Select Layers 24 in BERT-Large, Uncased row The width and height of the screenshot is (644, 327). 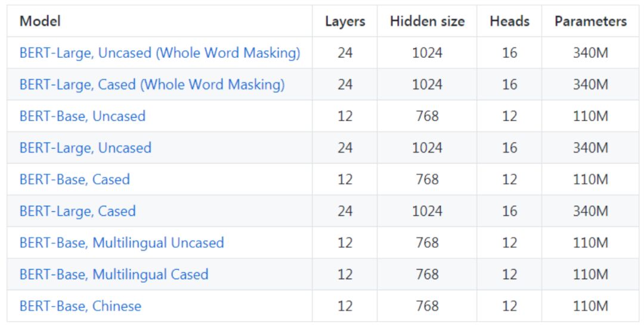point(345,148)
